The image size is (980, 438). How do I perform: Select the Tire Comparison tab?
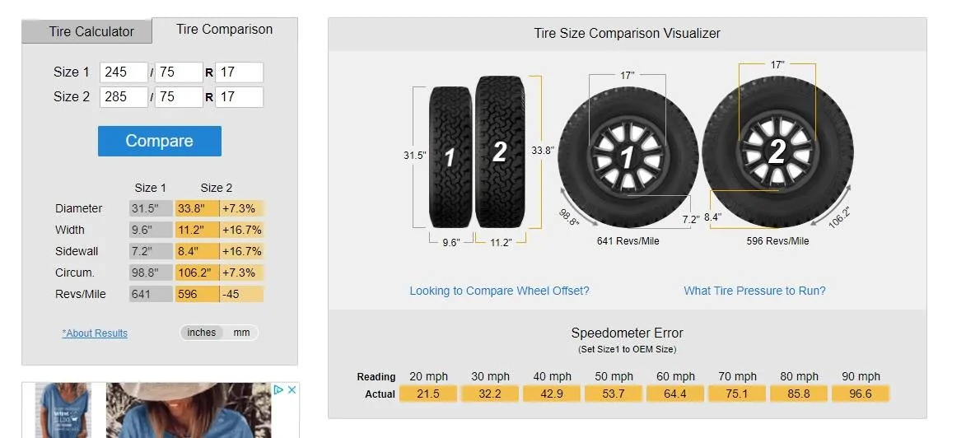[x=224, y=30]
